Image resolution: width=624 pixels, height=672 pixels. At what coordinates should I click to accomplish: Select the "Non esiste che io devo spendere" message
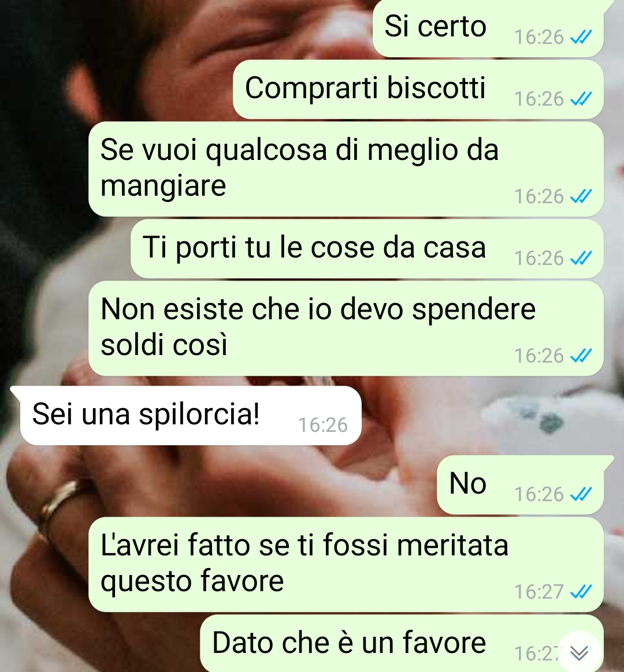pyautogui.click(x=346, y=328)
